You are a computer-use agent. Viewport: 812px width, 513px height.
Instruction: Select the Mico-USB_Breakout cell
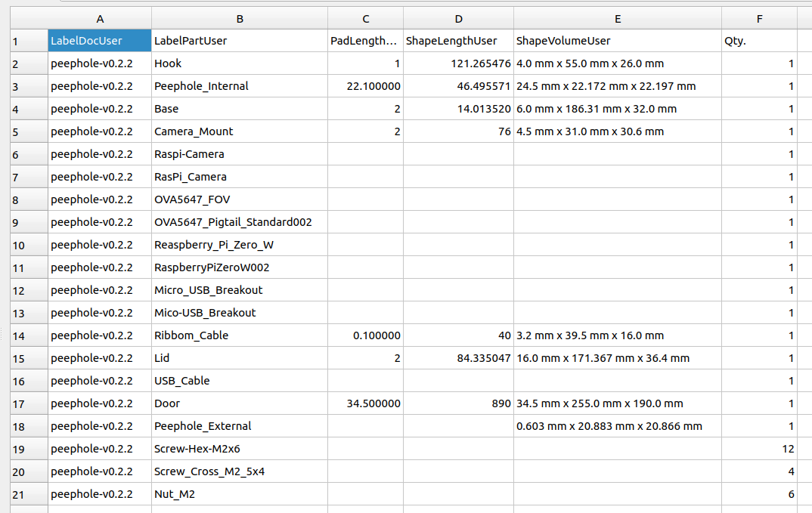[240, 313]
